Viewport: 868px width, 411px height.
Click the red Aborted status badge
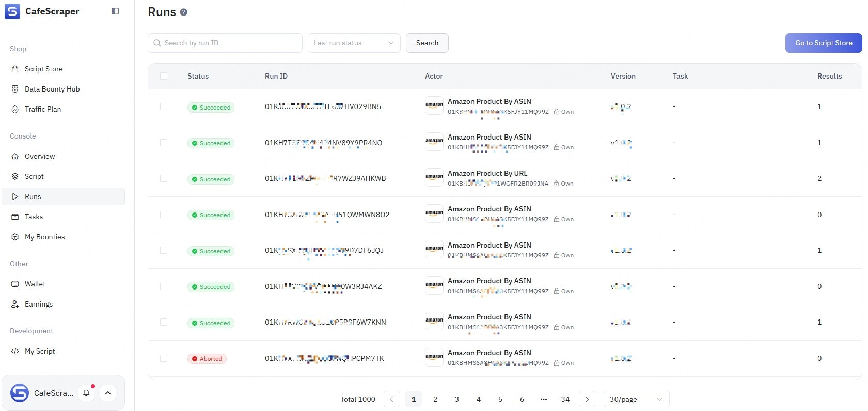[207, 359]
